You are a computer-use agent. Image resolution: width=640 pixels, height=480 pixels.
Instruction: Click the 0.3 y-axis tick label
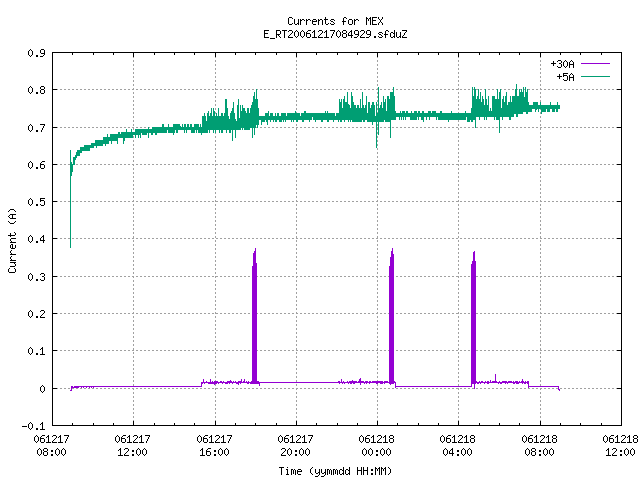36,277
